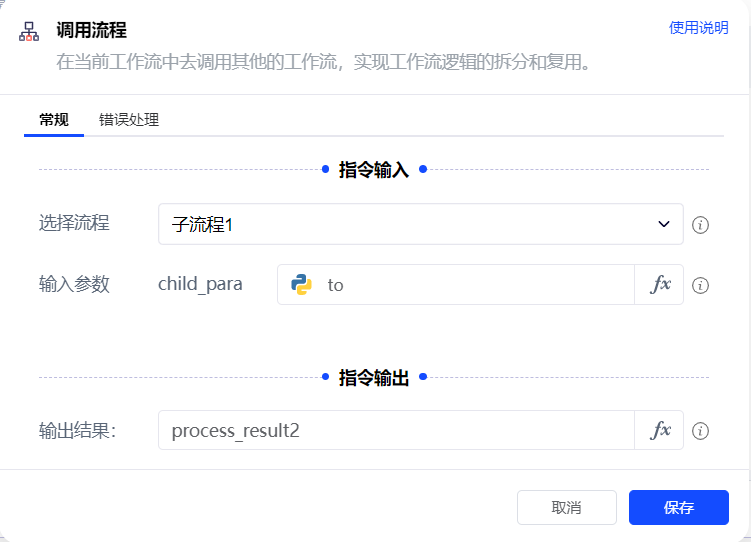This screenshot has width=751, height=542.
Task: Click the process_result2 output field
Action: coord(395,430)
